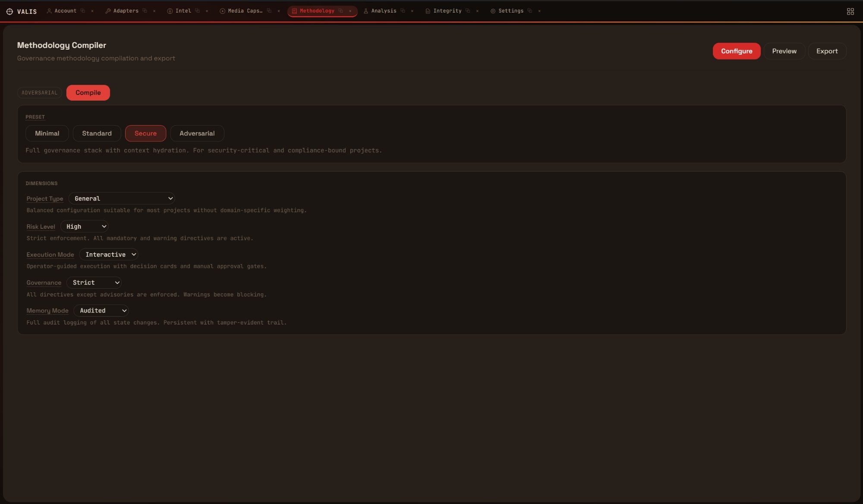Screen dimensions: 863x504
Task: Pop out the Account tab using its duplicate icon
Action: pyautogui.click(x=83, y=11)
